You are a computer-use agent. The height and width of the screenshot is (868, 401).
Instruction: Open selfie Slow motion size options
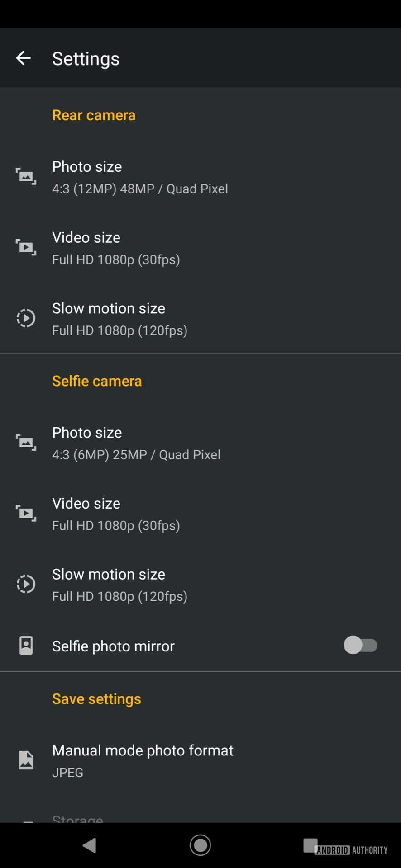[x=119, y=585]
